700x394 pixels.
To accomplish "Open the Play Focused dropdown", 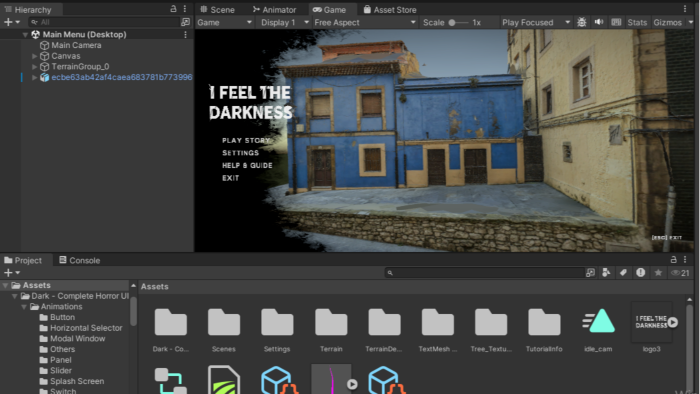I will pos(536,22).
